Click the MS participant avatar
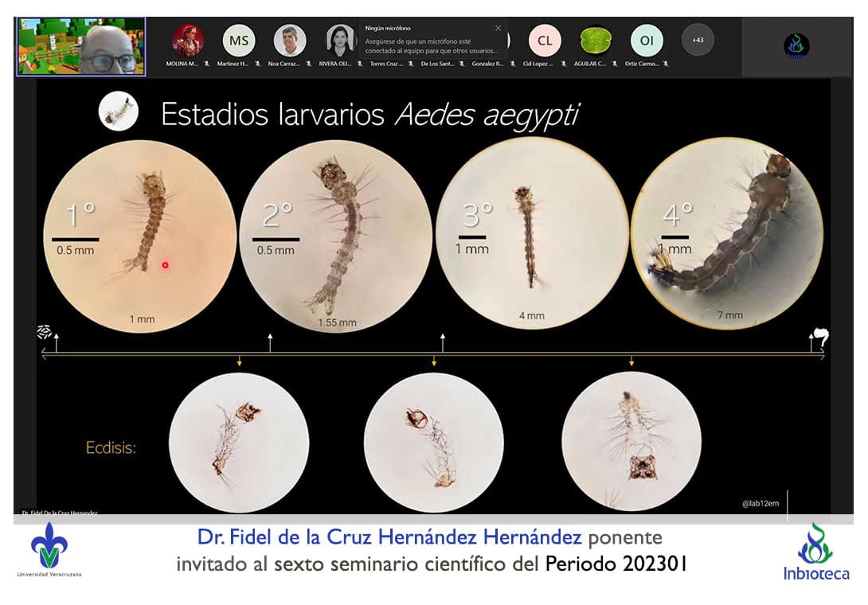 (238, 40)
